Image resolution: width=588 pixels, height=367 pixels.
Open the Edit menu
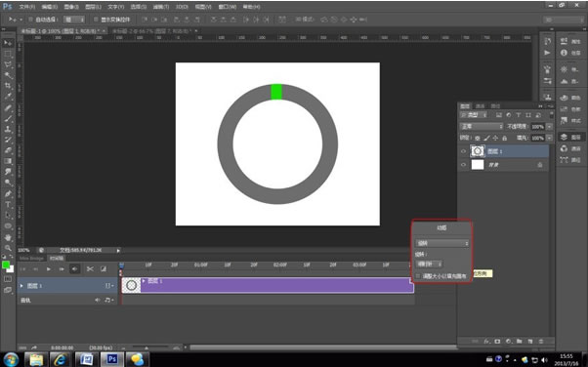click(50, 7)
